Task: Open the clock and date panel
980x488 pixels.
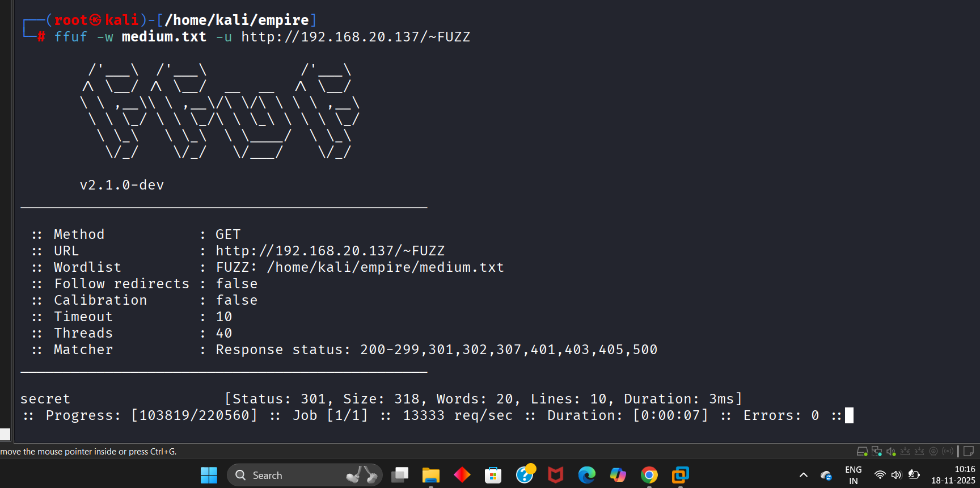Action: point(953,475)
